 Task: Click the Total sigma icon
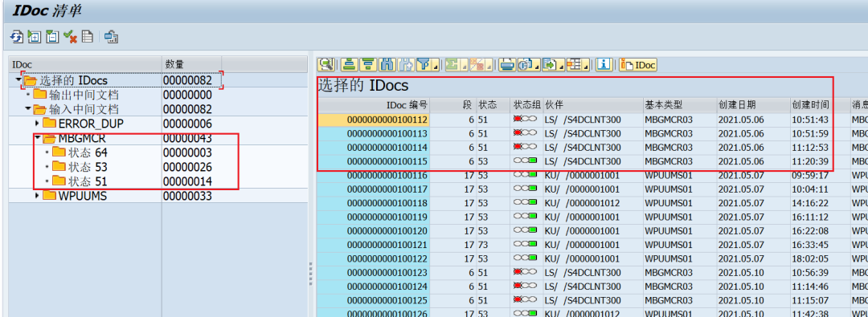[x=452, y=65]
